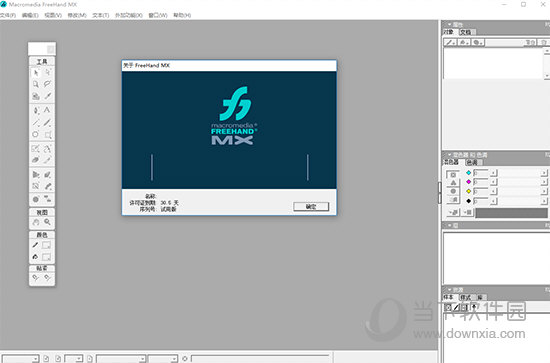
Task: Select the Blend tool
Action: click(48, 186)
